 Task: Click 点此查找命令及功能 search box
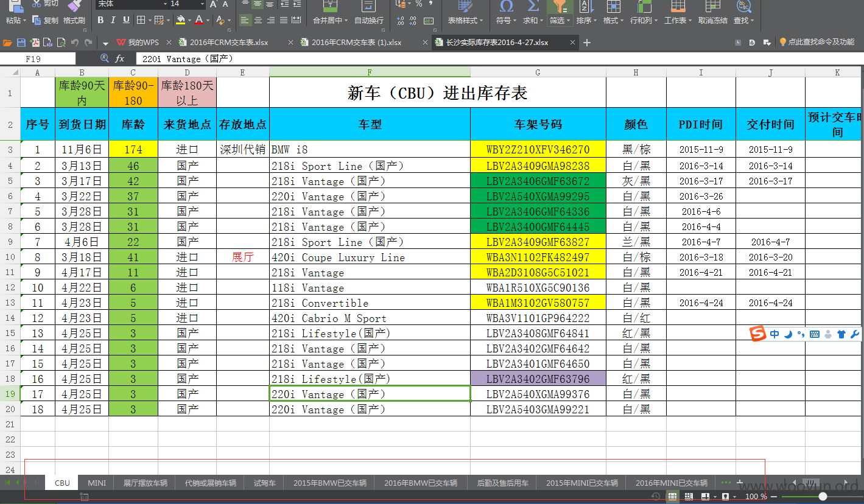817,43
